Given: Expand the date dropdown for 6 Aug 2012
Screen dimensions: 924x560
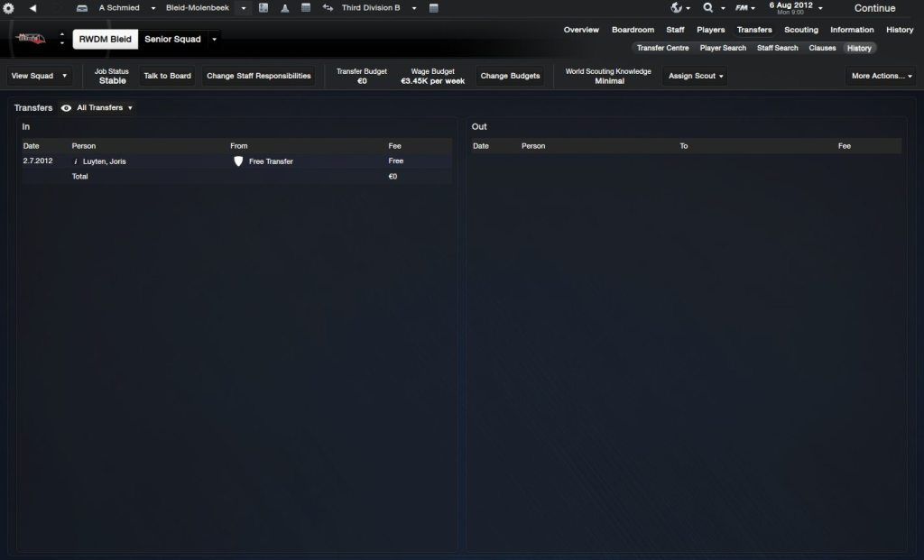Looking at the screenshot, I should pos(820,8).
